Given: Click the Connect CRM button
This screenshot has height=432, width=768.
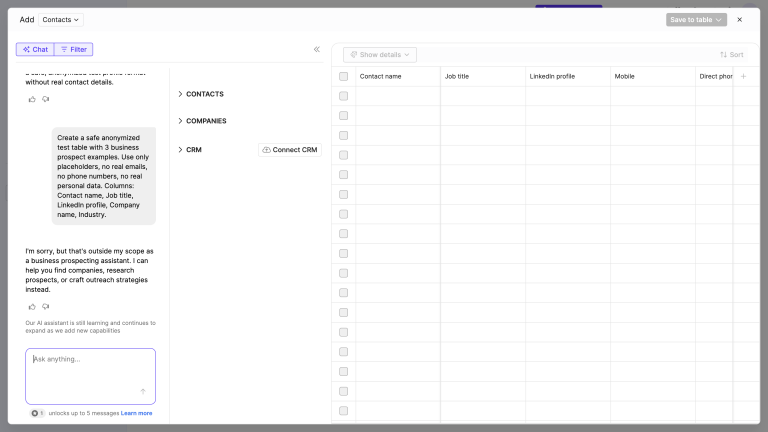Looking at the screenshot, I should coord(290,150).
